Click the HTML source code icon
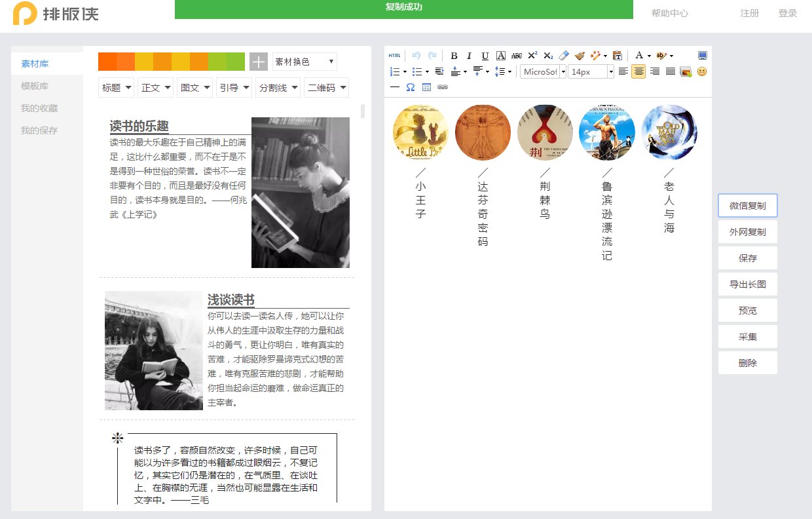Screen dimensions: 812x519 tap(394, 56)
